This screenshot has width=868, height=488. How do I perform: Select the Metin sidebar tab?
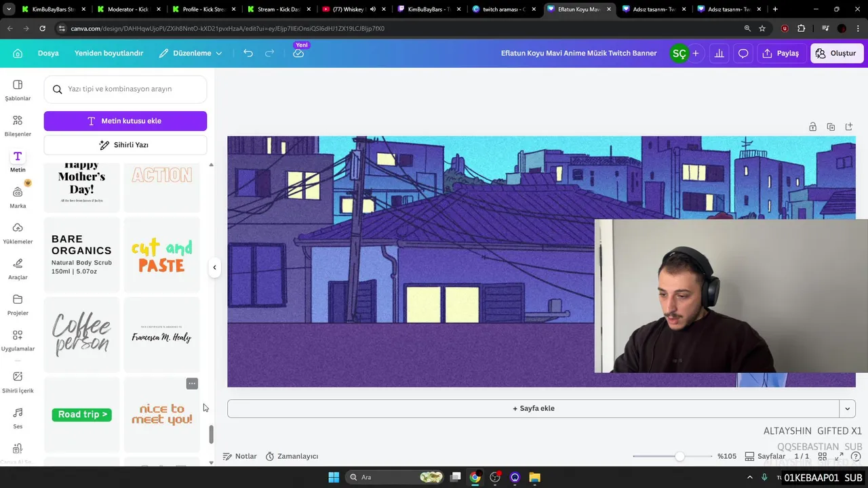(18, 161)
